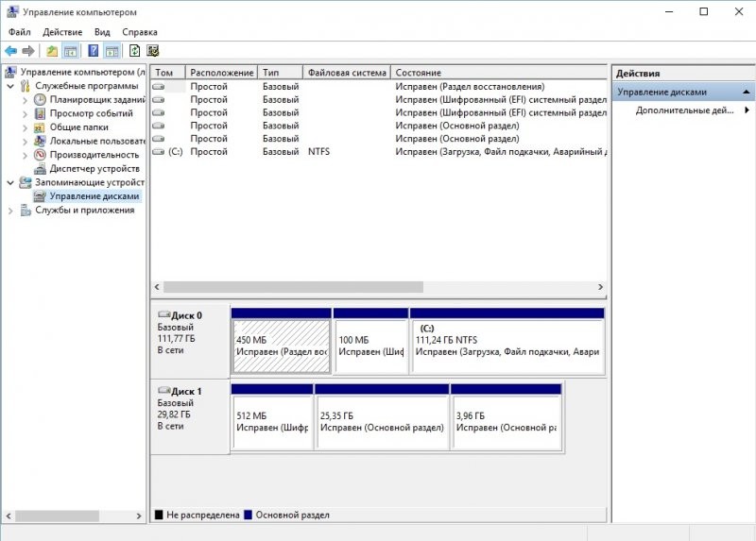Click the Back arrow in toolbar

coord(10,51)
